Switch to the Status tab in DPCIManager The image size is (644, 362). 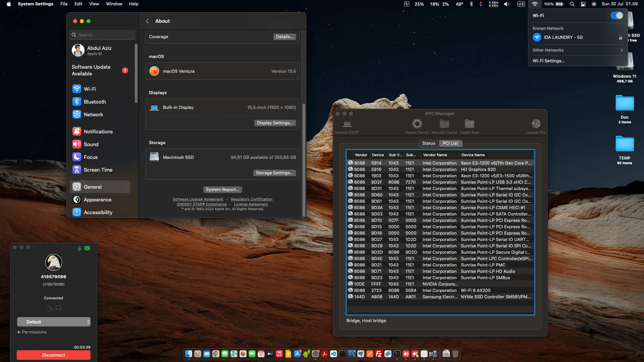[429, 143]
